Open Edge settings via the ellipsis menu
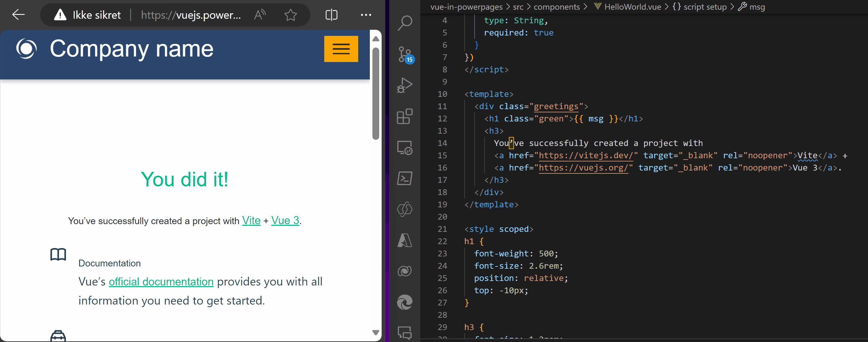The width and height of the screenshot is (868, 342). [x=366, y=15]
